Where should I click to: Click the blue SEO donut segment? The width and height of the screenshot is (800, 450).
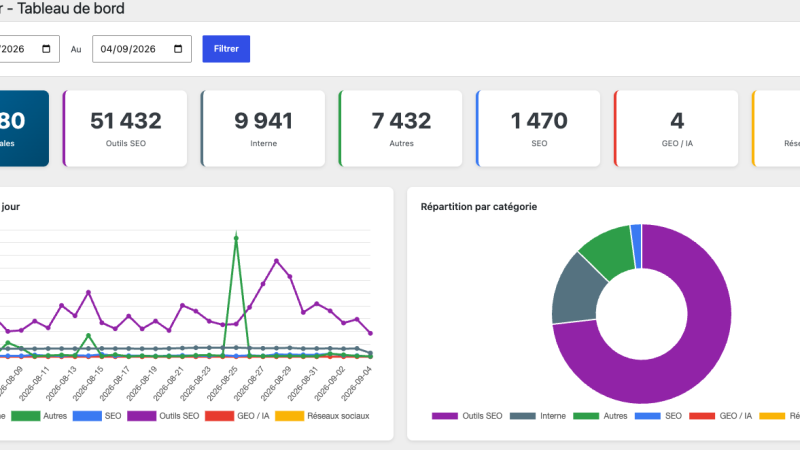(636, 246)
